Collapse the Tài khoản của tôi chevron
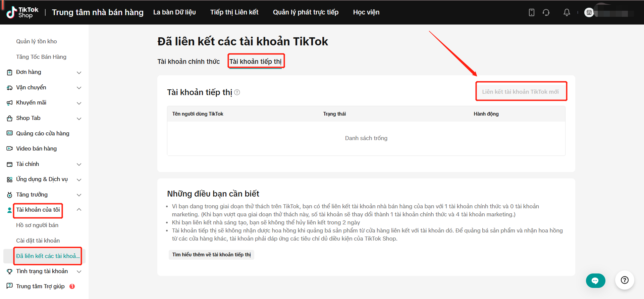644x299 pixels. 79,210
